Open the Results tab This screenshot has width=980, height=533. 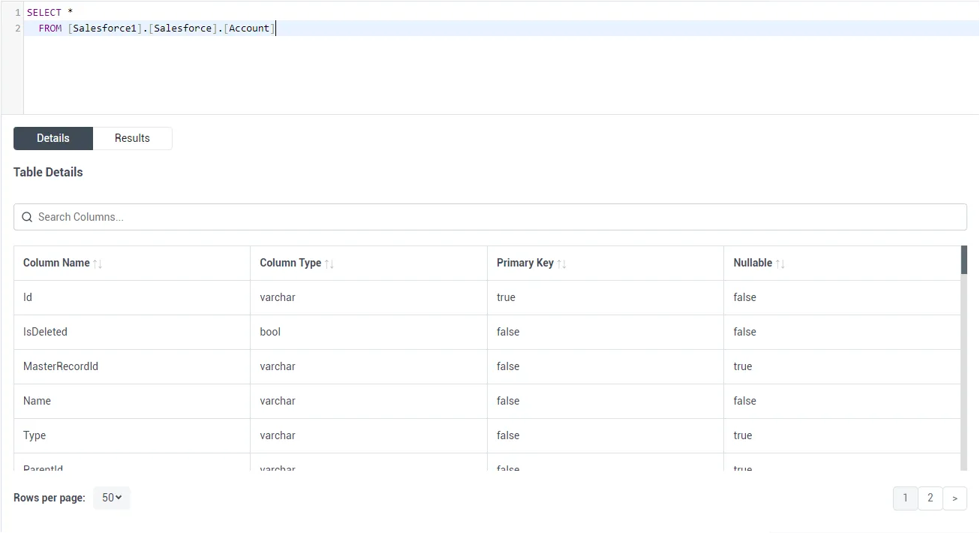[132, 138]
